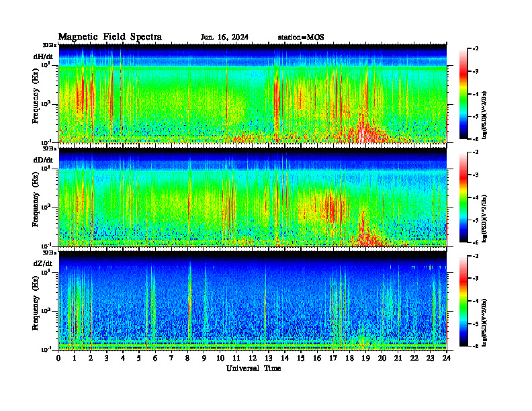Click hour 7 on the time axis
This screenshot has height=411, width=532.
[172, 358]
